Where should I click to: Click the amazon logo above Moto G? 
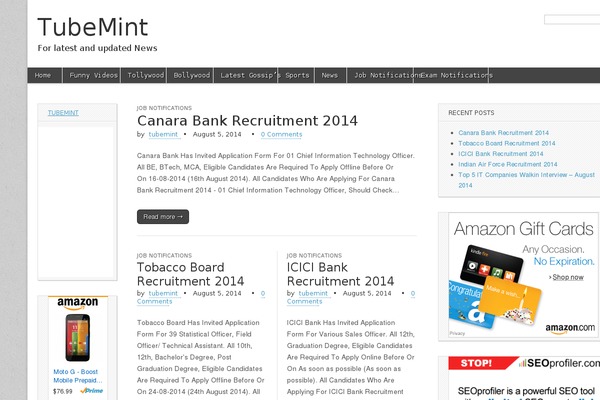(78, 303)
